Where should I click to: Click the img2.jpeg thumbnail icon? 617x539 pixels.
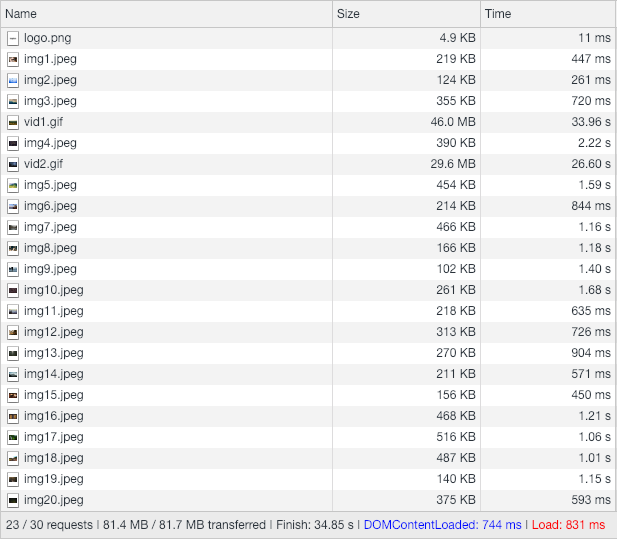click(x=13, y=80)
